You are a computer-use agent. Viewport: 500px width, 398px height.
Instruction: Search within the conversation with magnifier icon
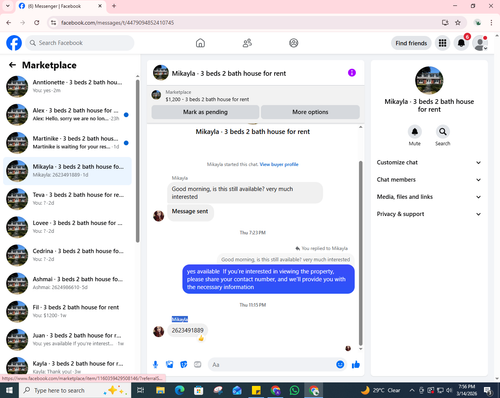[x=443, y=132]
